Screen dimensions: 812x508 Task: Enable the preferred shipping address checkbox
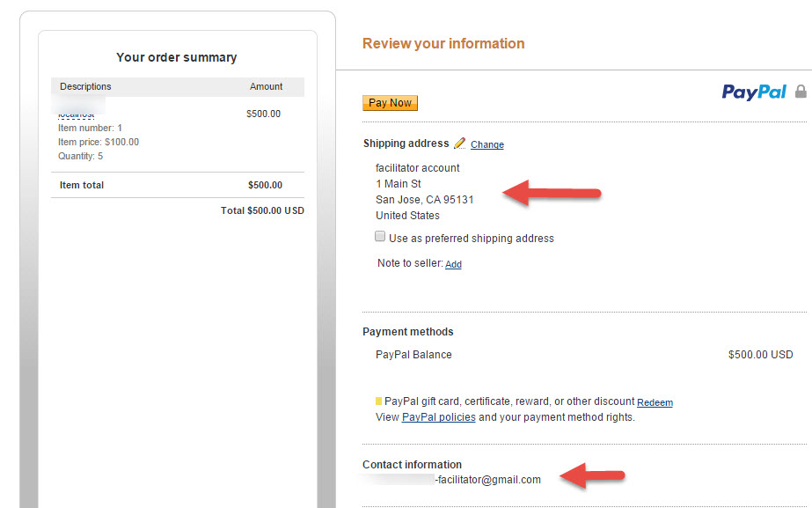pyautogui.click(x=380, y=235)
